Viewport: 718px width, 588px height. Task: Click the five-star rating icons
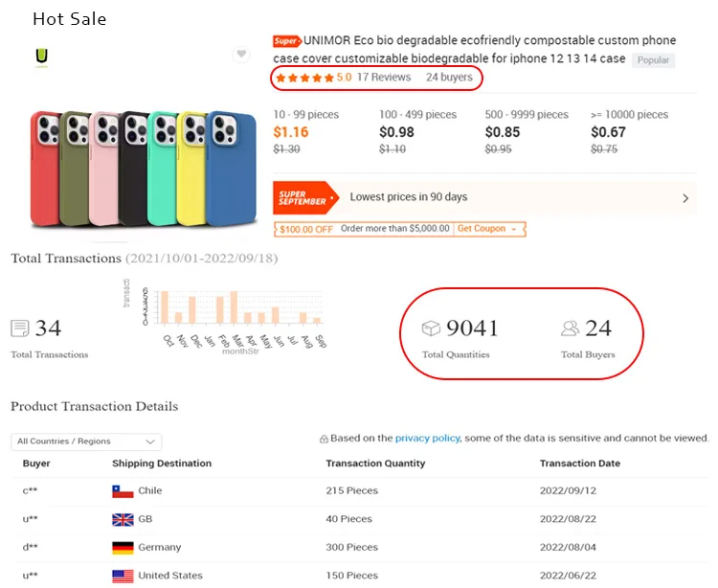pos(304,78)
